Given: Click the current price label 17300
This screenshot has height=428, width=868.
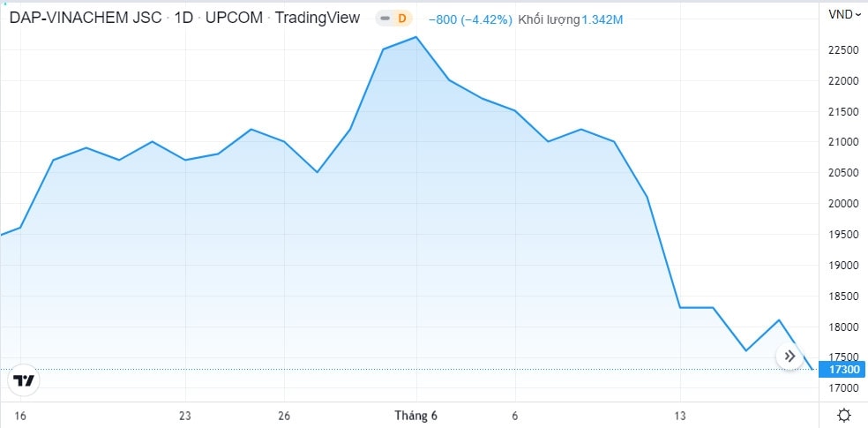Looking at the screenshot, I should 839,369.
